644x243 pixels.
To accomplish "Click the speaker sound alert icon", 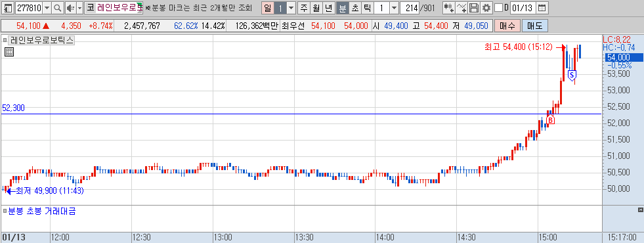I will click(x=70, y=7).
